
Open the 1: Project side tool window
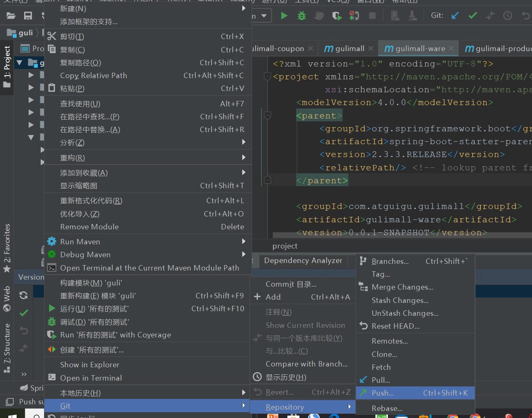pos(7,67)
